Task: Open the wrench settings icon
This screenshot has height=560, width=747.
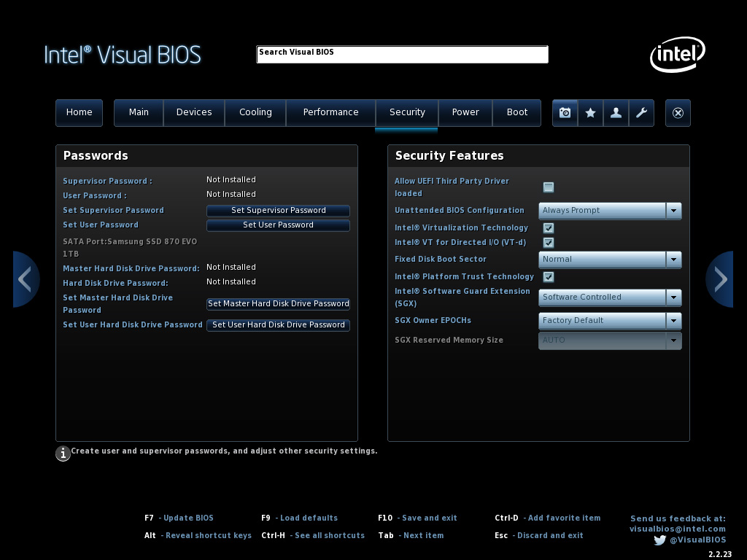Action: point(641,113)
